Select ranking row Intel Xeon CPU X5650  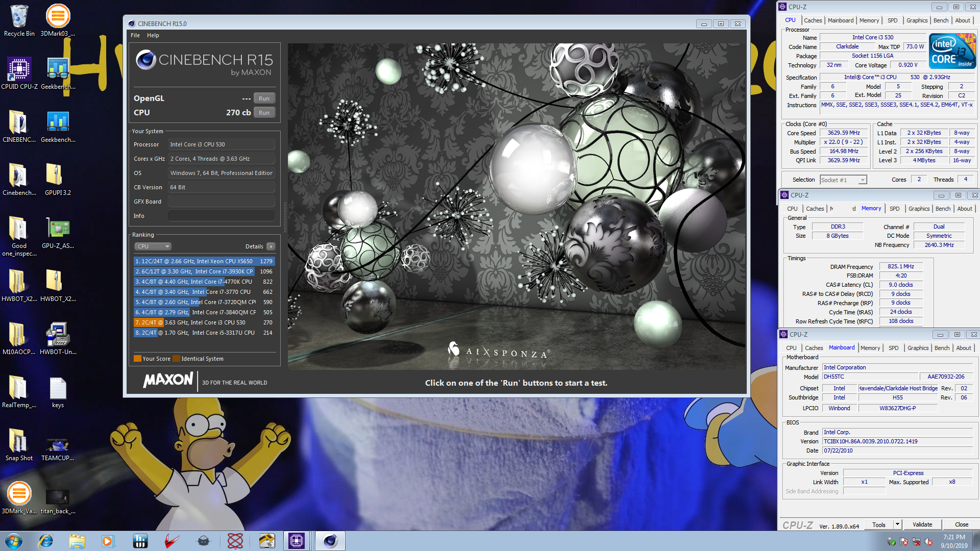[204, 261]
